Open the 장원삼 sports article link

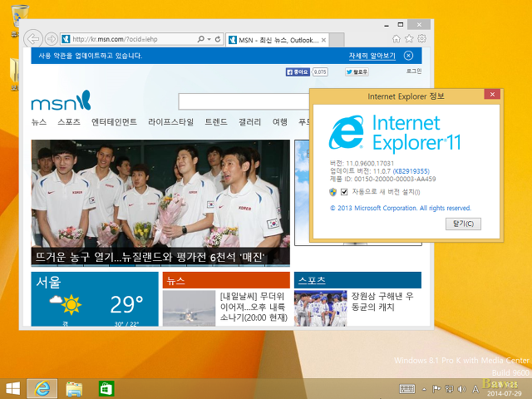pos(382,302)
